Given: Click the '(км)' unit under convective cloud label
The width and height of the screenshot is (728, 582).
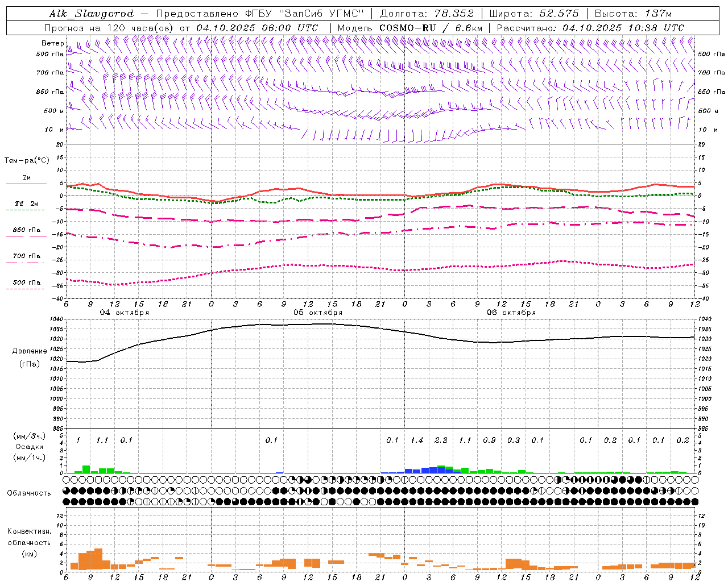Looking at the screenshot, I should pos(30,554).
